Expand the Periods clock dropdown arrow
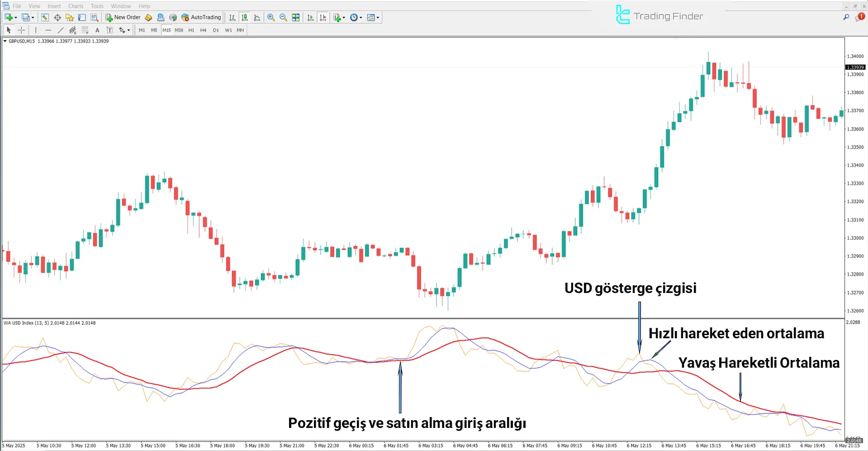The height and width of the screenshot is (451, 868). point(360,18)
